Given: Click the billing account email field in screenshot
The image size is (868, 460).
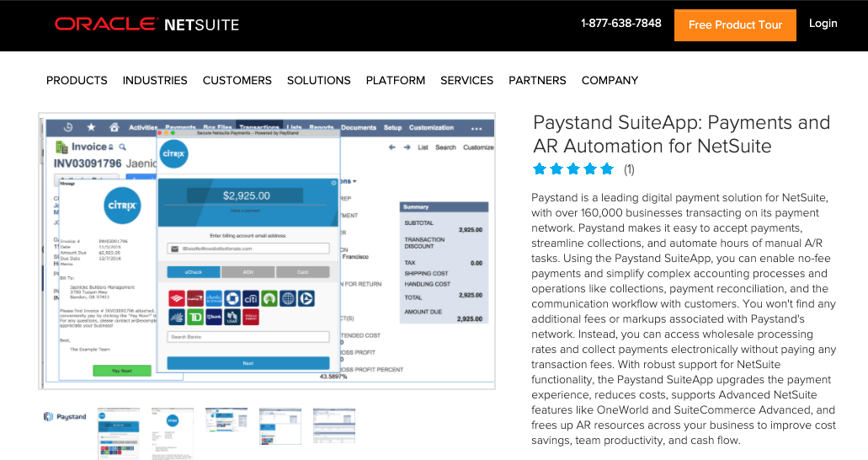Looking at the screenshot, I should [248, 249].
